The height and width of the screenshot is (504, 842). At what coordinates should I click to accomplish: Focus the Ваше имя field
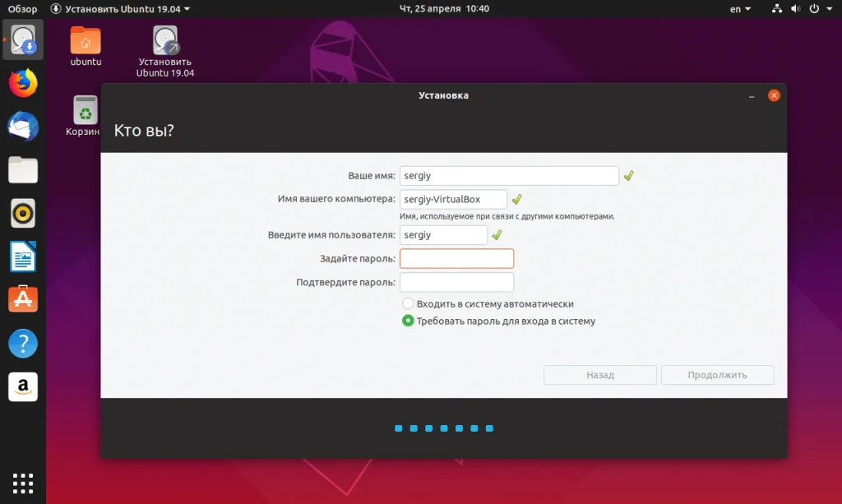click(x=509, y=175)
